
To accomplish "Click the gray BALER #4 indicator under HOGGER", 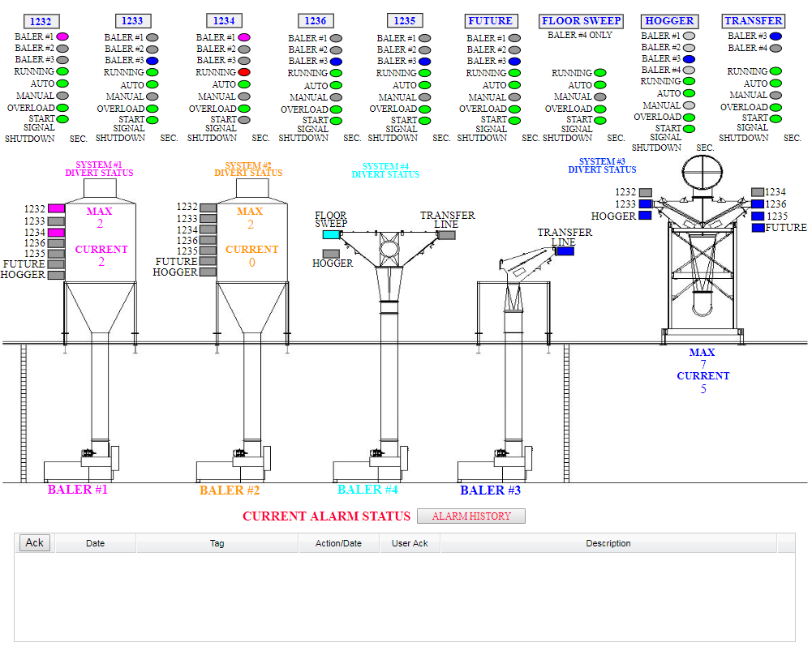I will pos(689,70).
